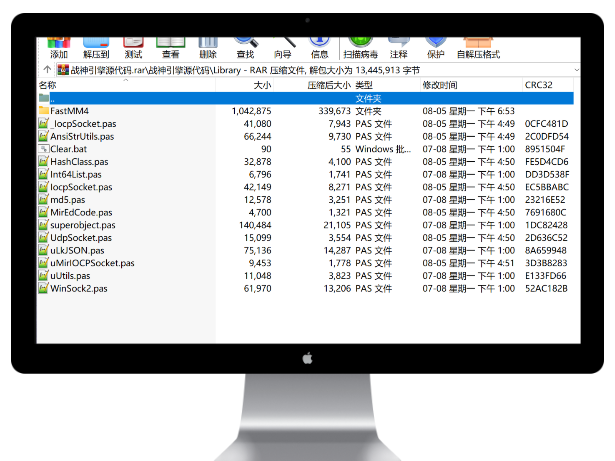This screenshot has height=461, width=615.
Task: Sort by the 修改时间 column header
Action: [440, 86]
